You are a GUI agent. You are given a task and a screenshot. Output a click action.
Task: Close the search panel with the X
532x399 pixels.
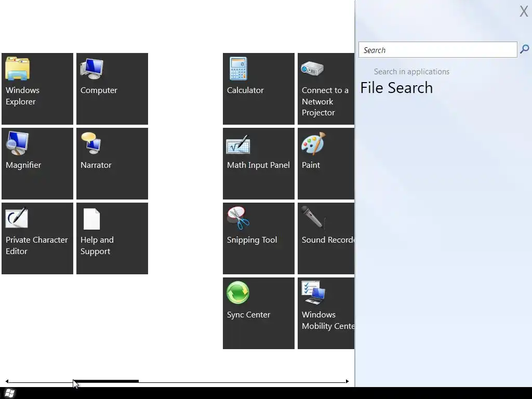(524, 11)
